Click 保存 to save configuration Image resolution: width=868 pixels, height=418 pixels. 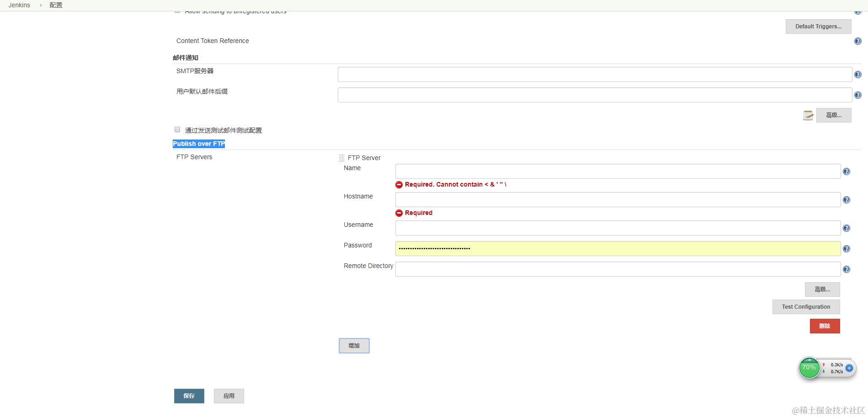coord(189,396)
